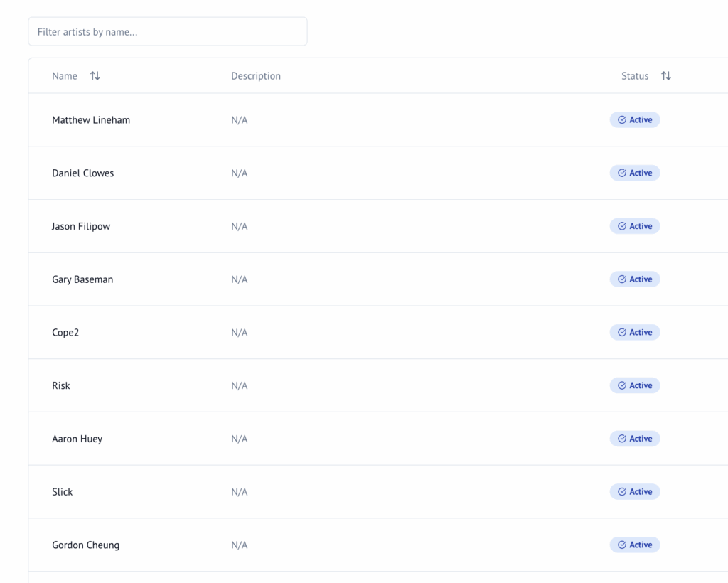Sort table by the Name header
Image resolution: width=728 pixels, height=583 pixels.
pos(65,76)
